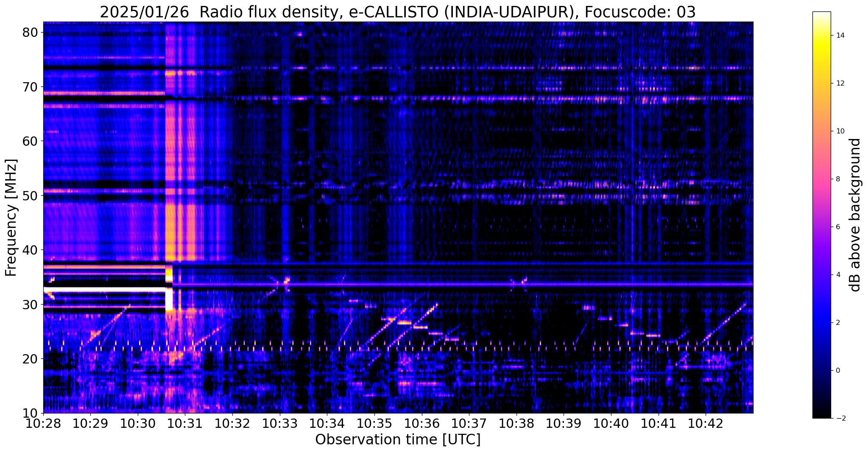This screenshot has width=868, height=452.
Task: Click the colorbar tick label 0
Action: point(837,371)
